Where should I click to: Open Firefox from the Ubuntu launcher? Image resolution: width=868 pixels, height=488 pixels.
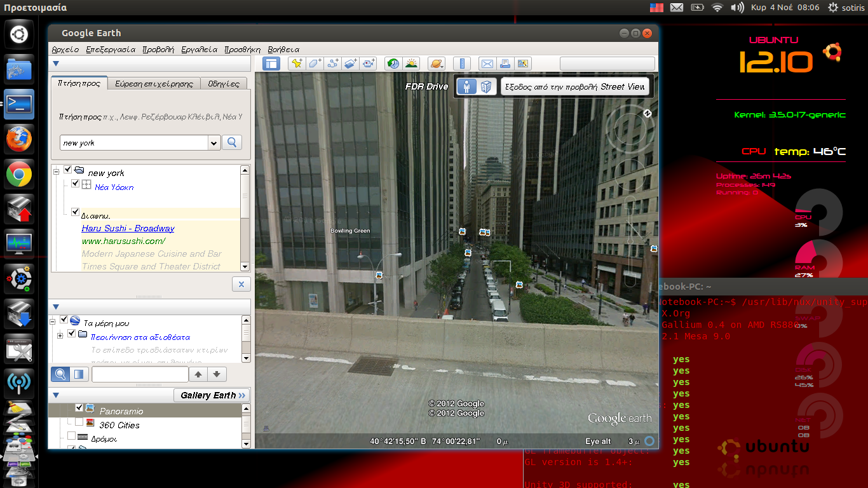tap(19, 139)
